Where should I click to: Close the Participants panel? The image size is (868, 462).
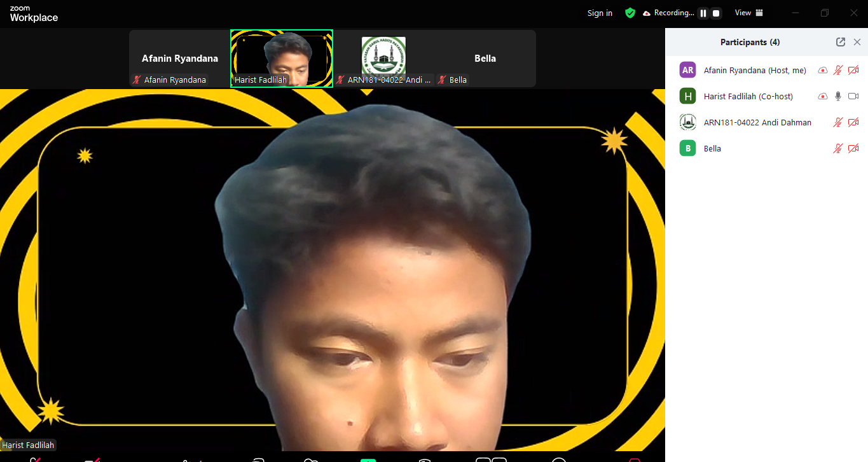point(857,42)
